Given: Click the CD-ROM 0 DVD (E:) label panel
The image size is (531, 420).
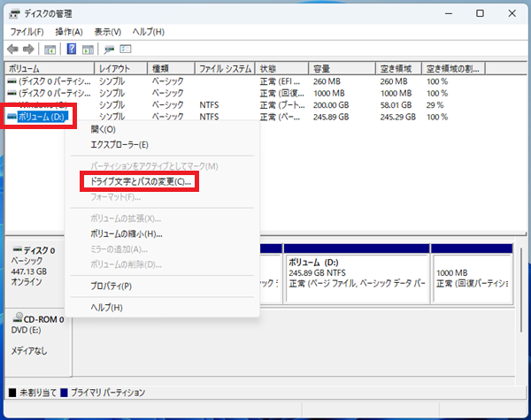Looking at the screenshot, I should pos(38,342).
